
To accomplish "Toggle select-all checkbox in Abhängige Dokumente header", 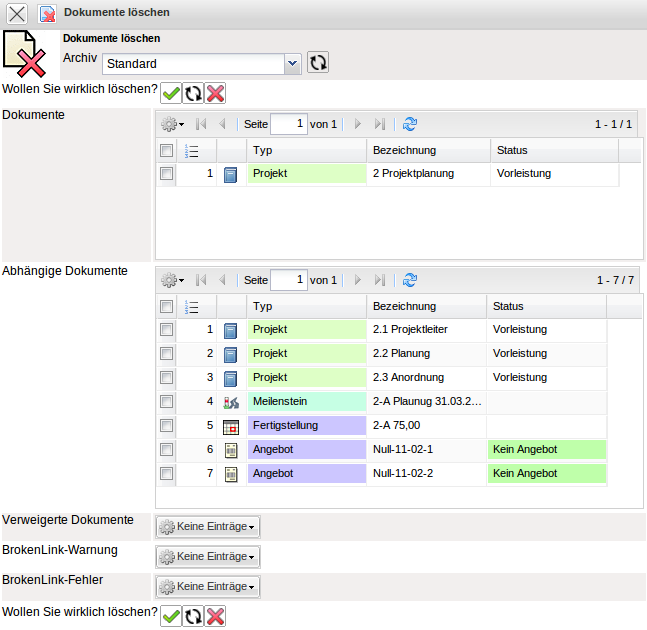I will (167, 307).
